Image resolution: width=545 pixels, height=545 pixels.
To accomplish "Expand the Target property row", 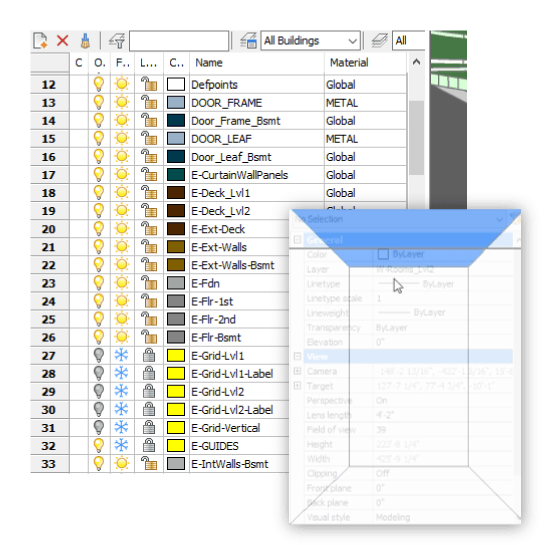I will 298,385.
